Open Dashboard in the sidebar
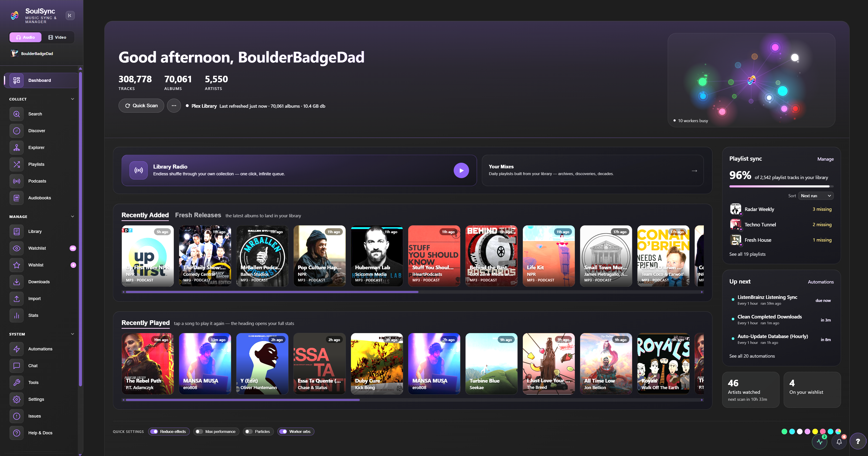 click(41, 80)
